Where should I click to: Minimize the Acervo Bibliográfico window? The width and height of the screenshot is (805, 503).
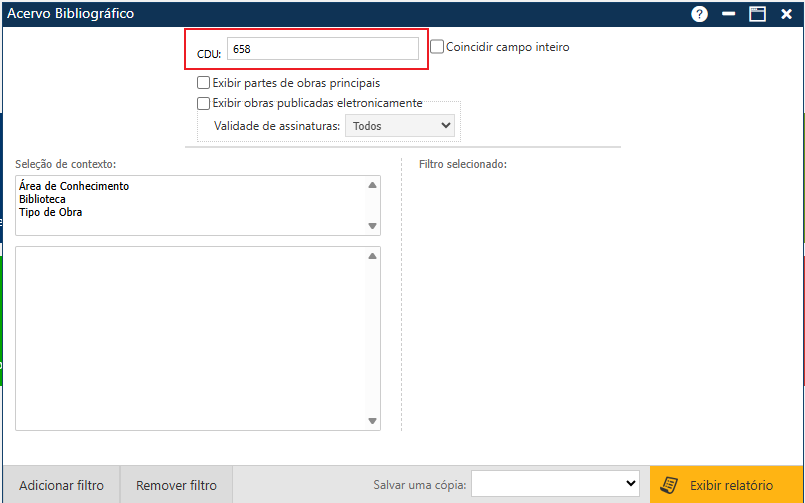pos(729,14)
